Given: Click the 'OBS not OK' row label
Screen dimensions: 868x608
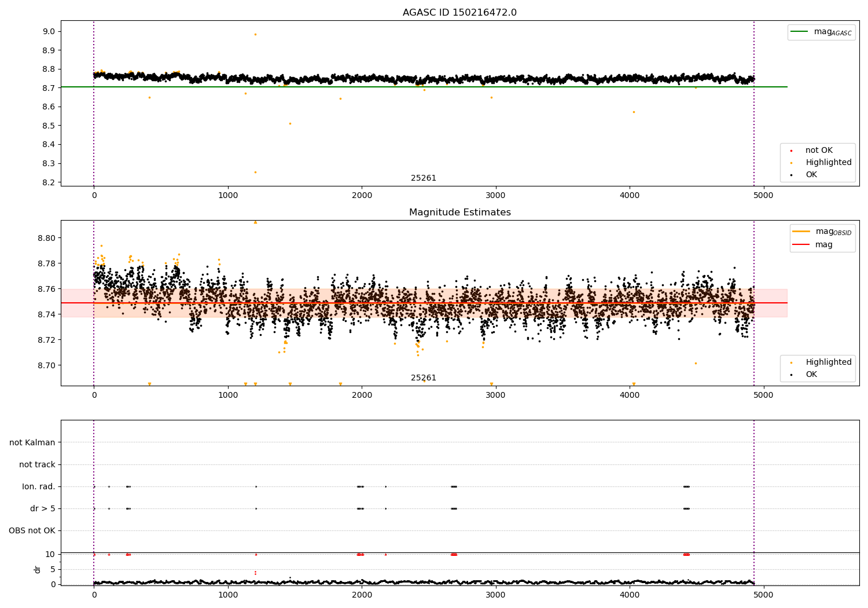Looking at the screenshot, I should (32, 531).
